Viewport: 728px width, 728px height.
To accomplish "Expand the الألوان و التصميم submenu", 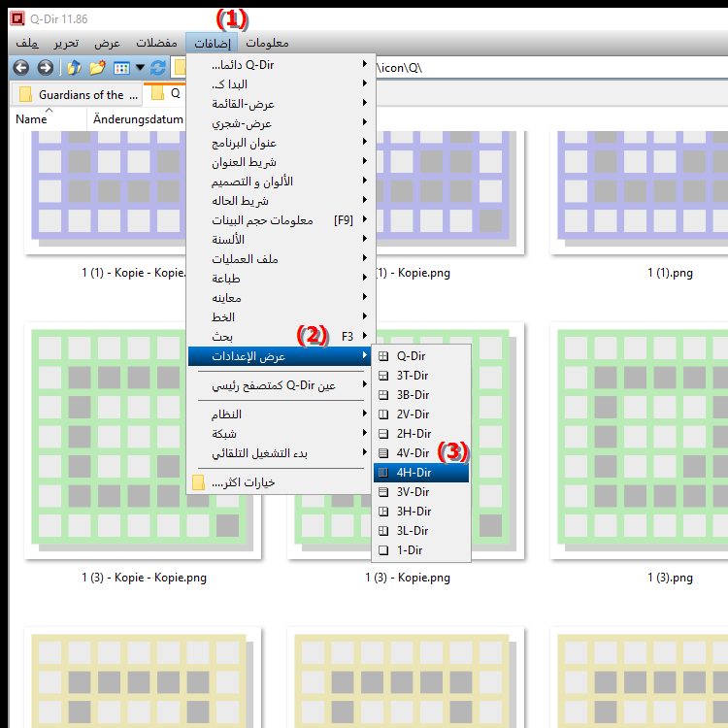I will point(280,182).
